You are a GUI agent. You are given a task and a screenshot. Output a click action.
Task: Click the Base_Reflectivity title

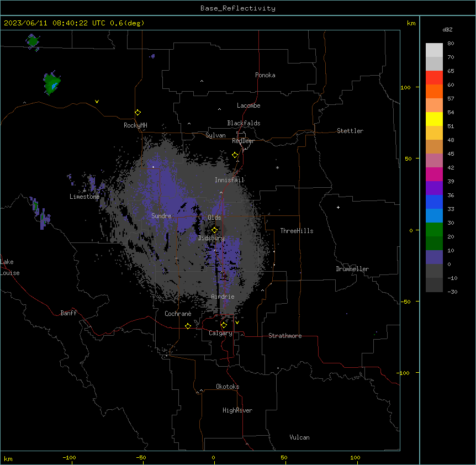point(238,8)
